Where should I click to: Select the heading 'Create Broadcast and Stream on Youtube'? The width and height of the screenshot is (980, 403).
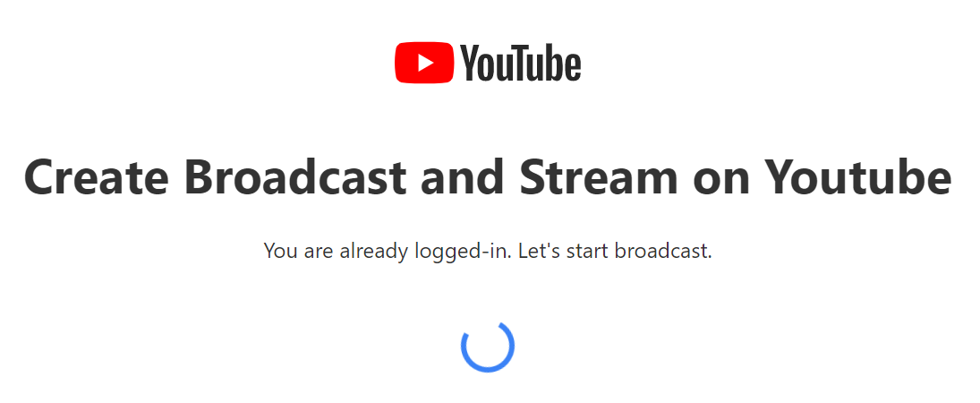coord(488,177)
